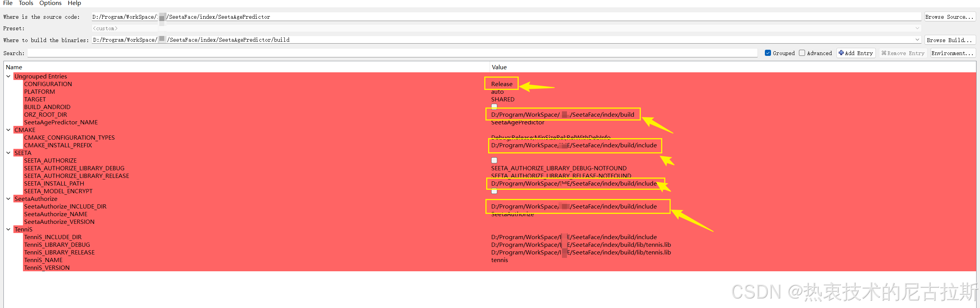Select the TenniS_VERSION entry
This screenshot has height=308, width=980.
47,267
